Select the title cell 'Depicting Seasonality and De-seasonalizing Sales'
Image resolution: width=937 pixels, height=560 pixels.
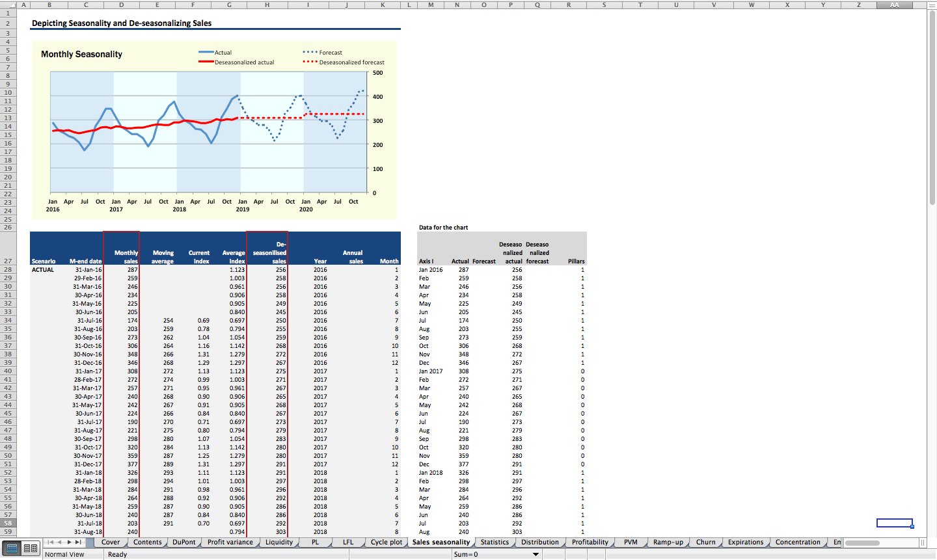point(122,23)
